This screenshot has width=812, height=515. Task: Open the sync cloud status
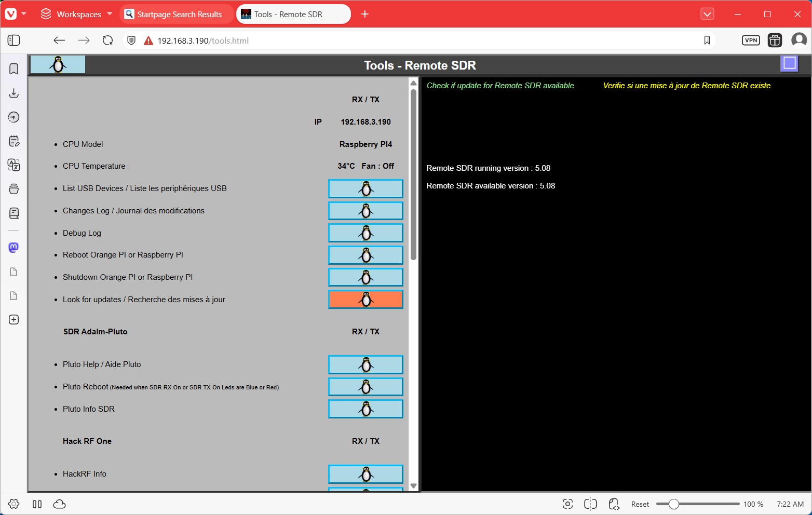coord(60,504)
